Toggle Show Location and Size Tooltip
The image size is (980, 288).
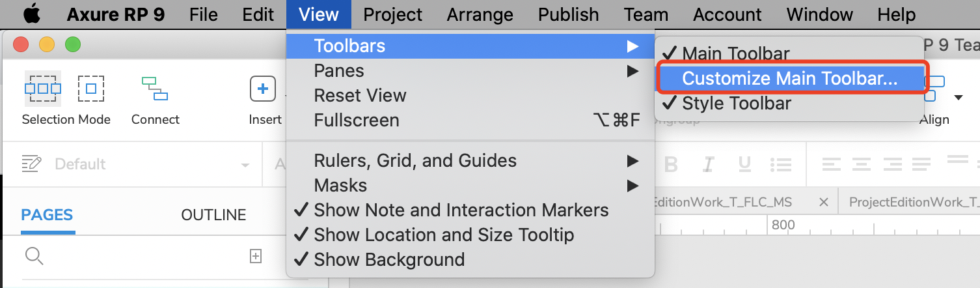(x=444, y=235)
